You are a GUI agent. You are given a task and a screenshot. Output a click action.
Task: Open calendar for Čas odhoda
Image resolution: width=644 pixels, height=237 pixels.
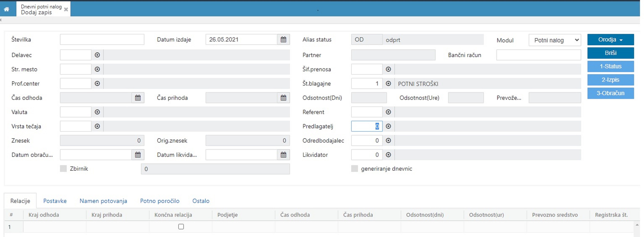(138, 98)
